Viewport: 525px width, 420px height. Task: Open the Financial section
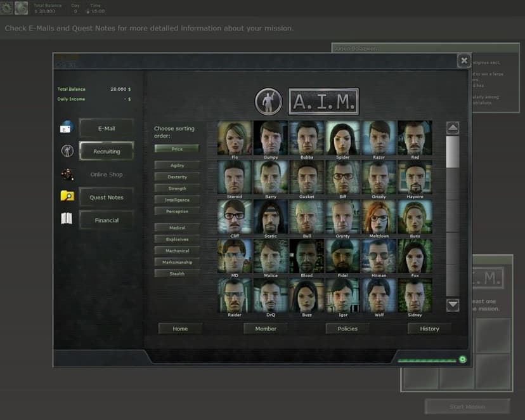(107, 220)
